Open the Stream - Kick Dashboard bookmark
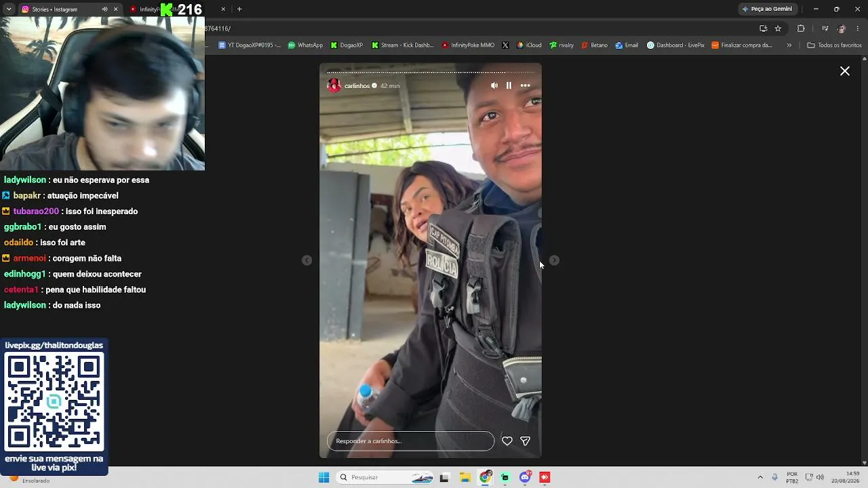 click(x=402, y=45)
